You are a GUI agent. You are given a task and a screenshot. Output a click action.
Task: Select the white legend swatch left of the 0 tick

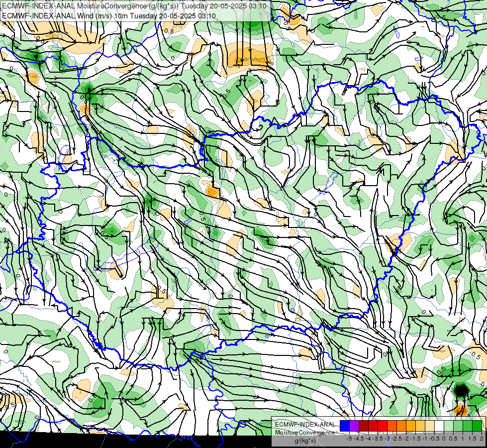pyautogui.click(x=439, y=426)
